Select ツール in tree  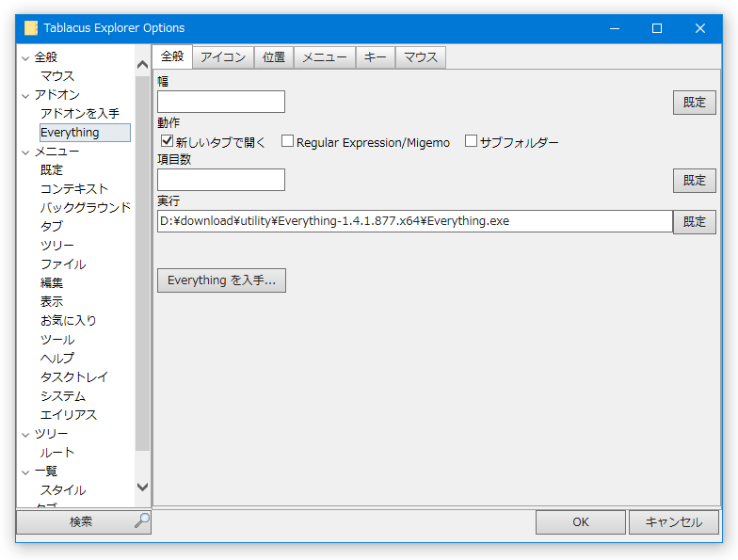(56, 340)
